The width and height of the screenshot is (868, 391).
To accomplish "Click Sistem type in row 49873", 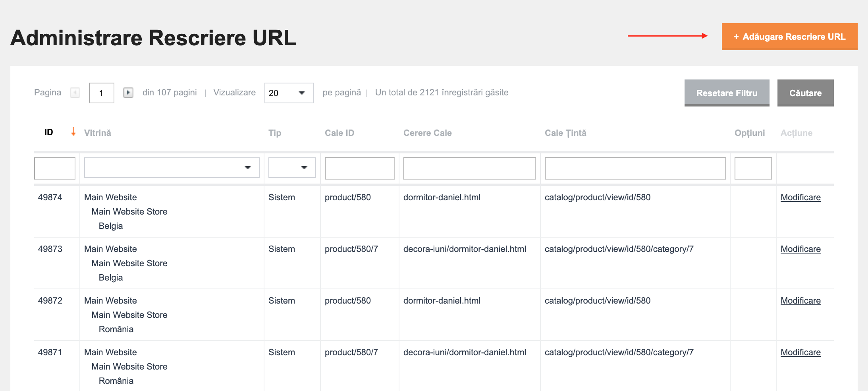I will tap(282, 249).
